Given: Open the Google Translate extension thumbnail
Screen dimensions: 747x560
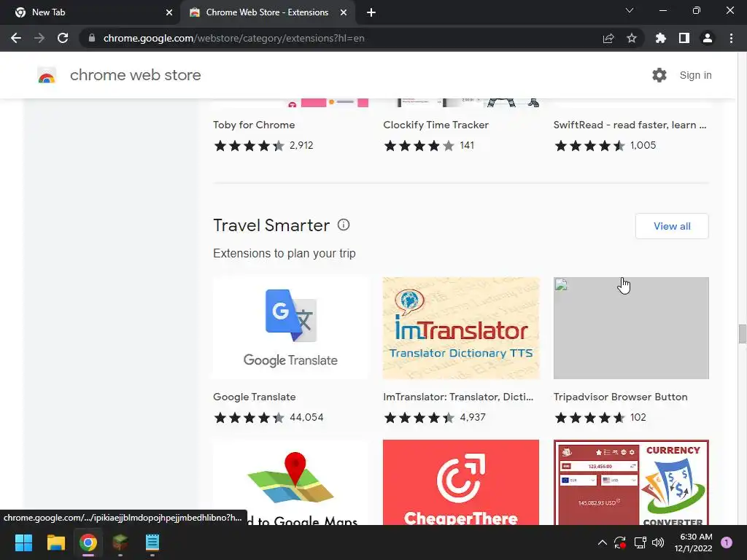Looking at the screenshot, I should (x=290, y=328).
